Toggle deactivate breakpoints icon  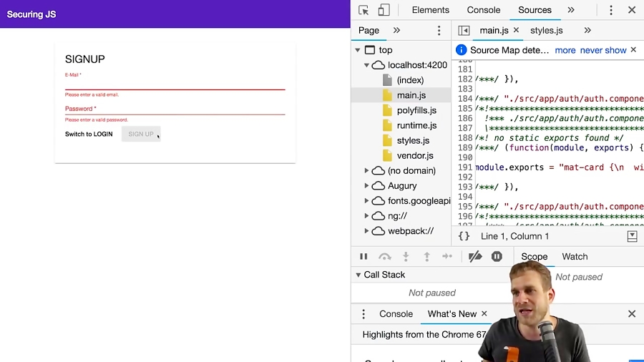point(475,257)
